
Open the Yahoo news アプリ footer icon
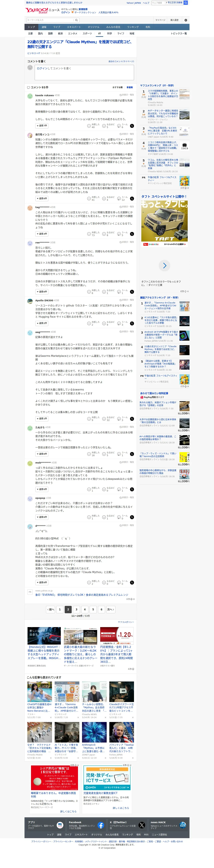(x=60, y=825)
